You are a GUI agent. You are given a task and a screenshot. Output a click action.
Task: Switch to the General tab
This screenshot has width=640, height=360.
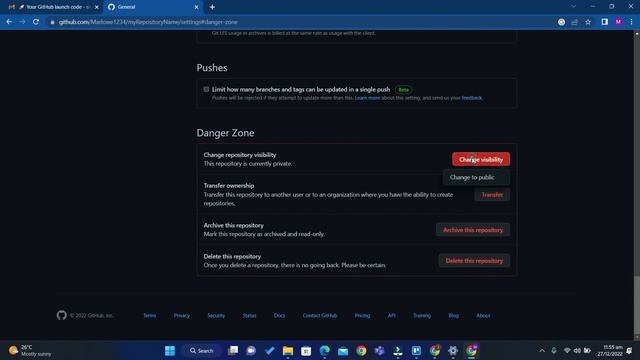pyautogui.click(x=153, y=7)
